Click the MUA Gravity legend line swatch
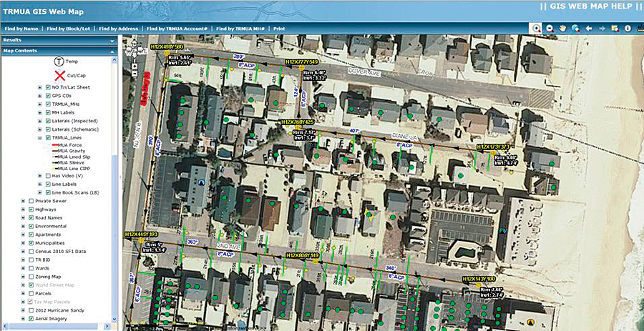 click(54, 151)
